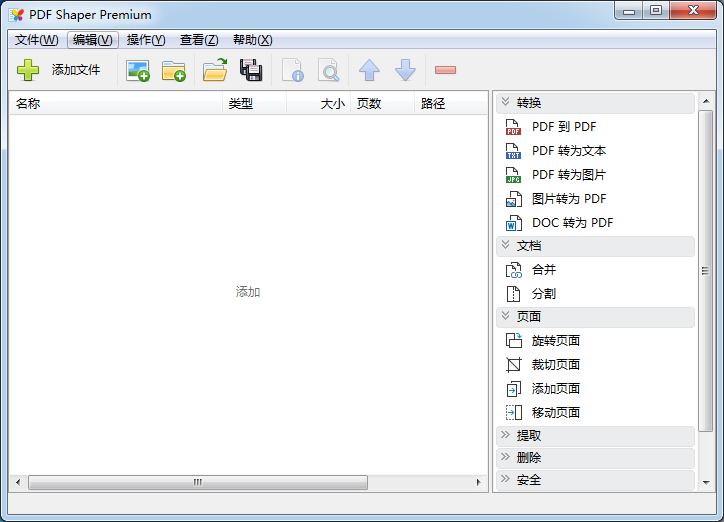This screenshot has height=522, width=724.
Task: Click the Word icon for DOC 转为 PDF
Action: click(513, 223)
